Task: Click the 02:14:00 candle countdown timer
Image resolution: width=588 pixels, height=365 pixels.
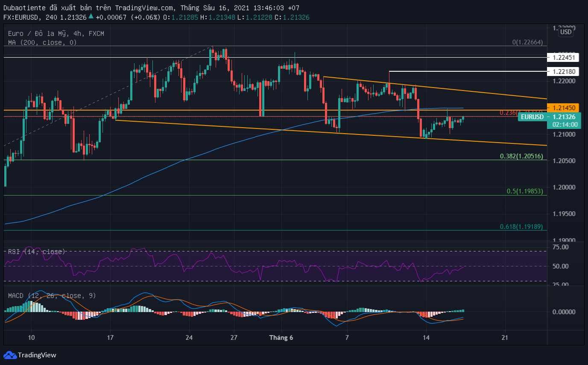Action: tap(565, 125)
